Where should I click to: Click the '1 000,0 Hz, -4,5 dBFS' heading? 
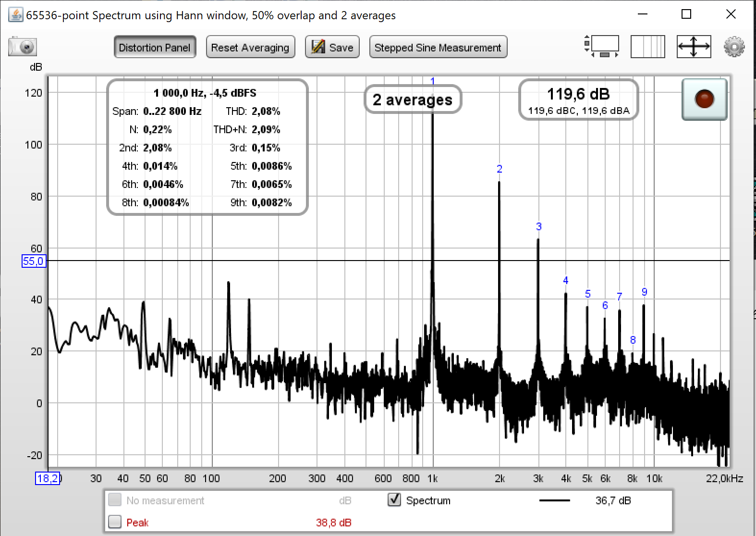click(205, 93)
